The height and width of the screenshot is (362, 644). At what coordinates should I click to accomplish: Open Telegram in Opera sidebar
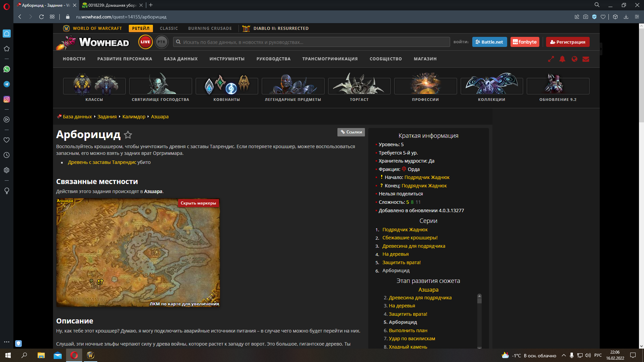[7, 84]
